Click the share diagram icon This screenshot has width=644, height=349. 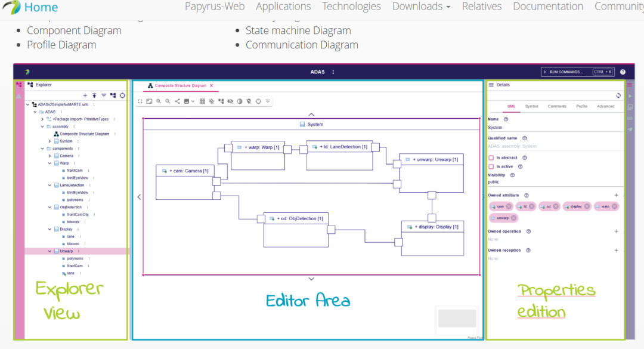(178, 101)
